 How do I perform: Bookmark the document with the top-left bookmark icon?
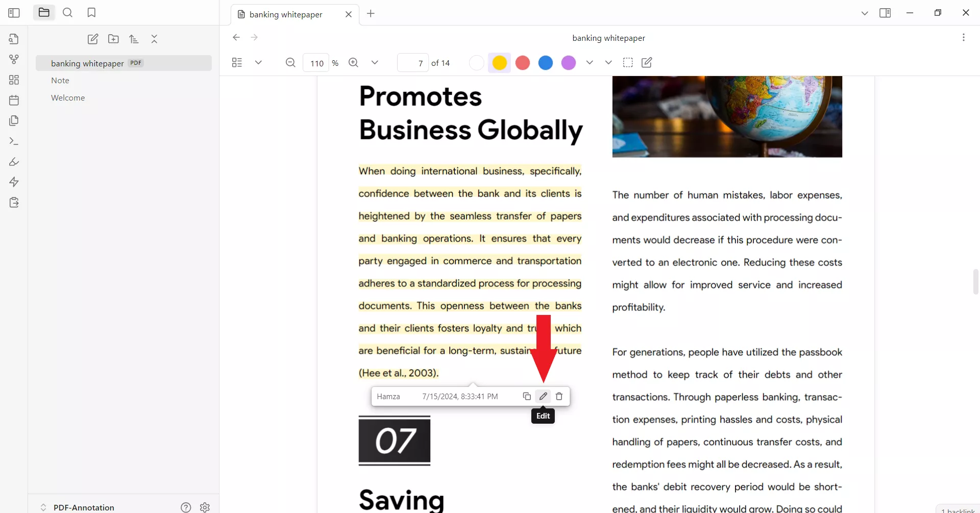pyautogui.click(x=91, y=12)
